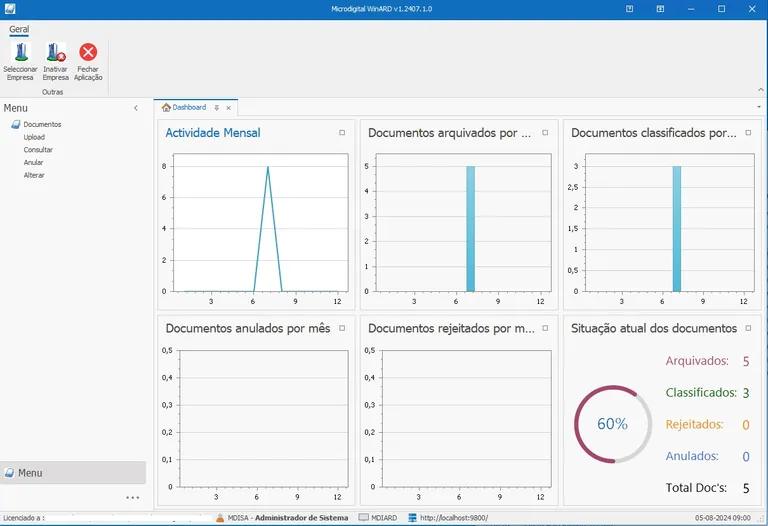Click the localhost server icon in status bar
The width and height of the screenshot is (768, 526).
[412, 518]
